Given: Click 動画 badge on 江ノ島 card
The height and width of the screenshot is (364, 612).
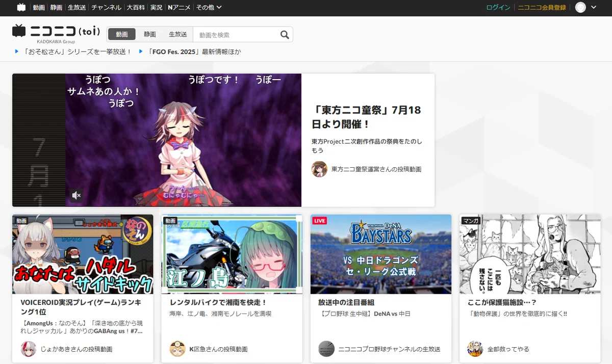Looking at the screenshot, I should tap(170, 221).
